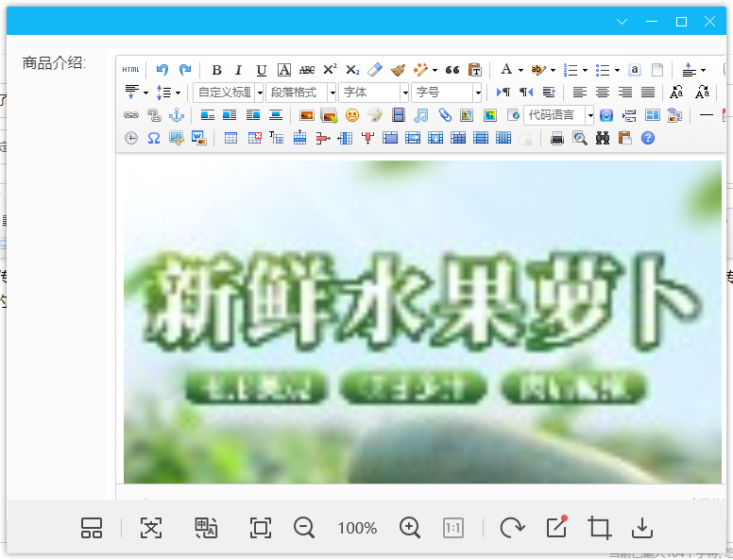The width and height of the screenshot is (733, 560).
Task: Insert an emoticon with the smiley icon
Action: coord(351,115)
